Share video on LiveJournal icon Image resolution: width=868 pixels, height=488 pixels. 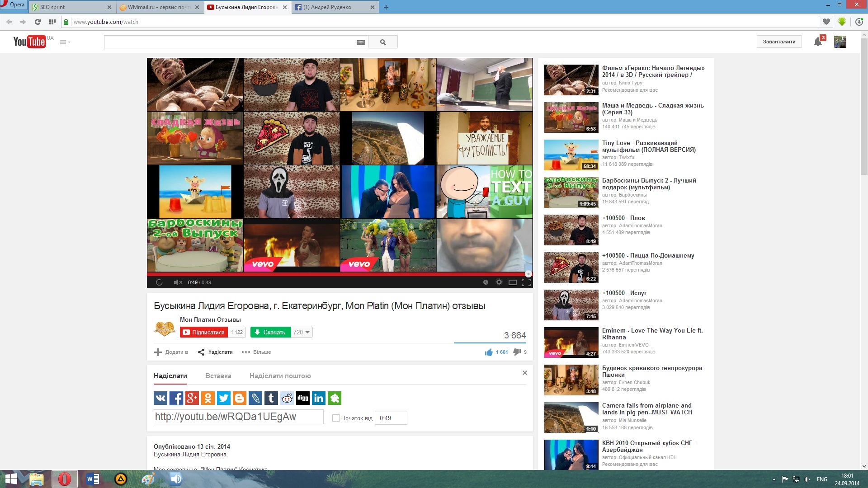255,398
